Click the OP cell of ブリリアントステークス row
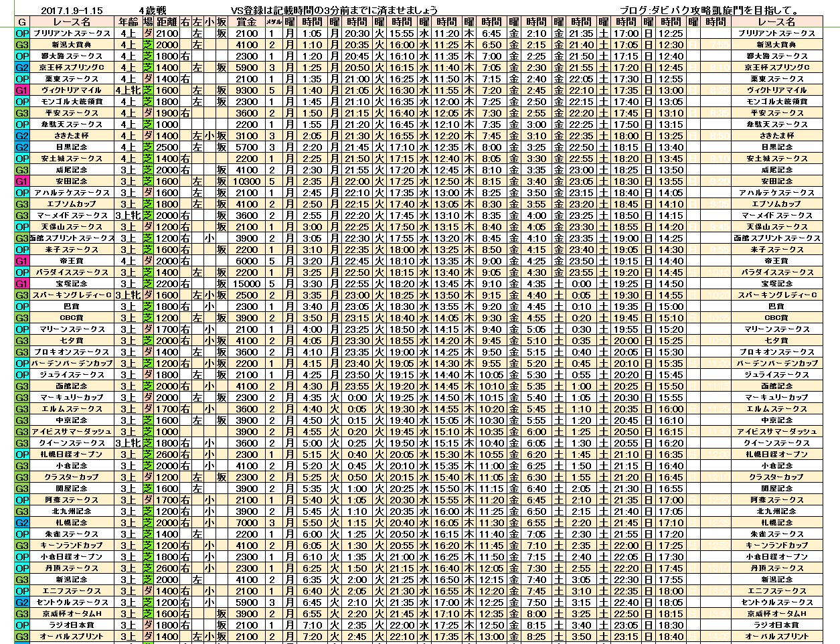The image size is (840, 644). click(x=22, y=33)
